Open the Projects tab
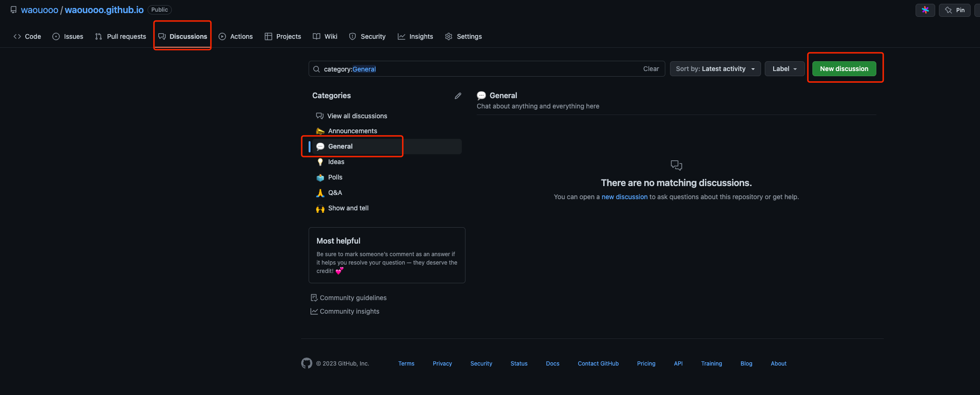The width and height of the screenshot is (980, 395). click(283, 36)
